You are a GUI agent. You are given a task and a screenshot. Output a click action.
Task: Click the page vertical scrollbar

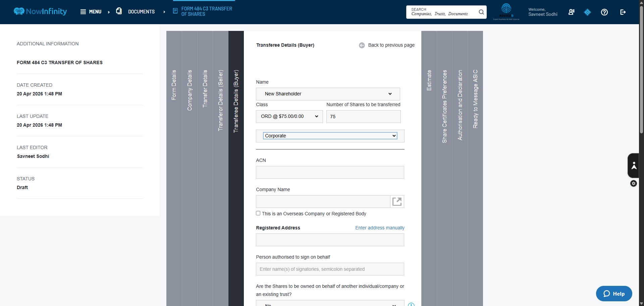pyautogui.click(x=641, y=71)
